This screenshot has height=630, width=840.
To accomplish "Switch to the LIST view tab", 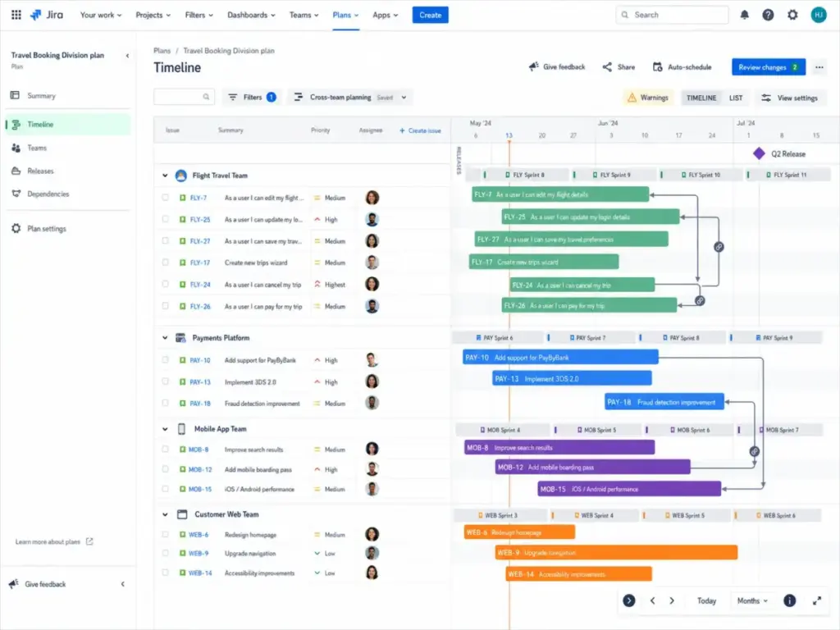I will click(x=736, y=98).
